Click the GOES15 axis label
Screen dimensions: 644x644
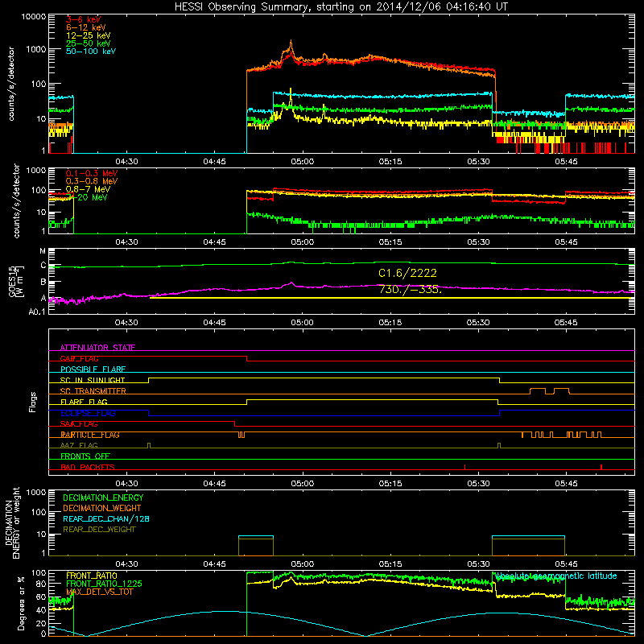pyautogui.click(x=16, y=281)
